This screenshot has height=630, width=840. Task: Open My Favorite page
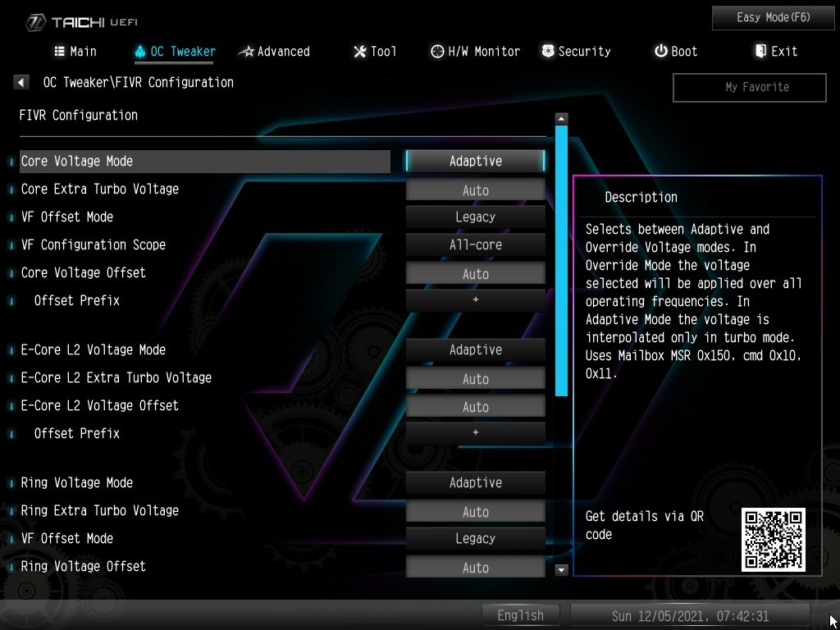pos(748,87)
